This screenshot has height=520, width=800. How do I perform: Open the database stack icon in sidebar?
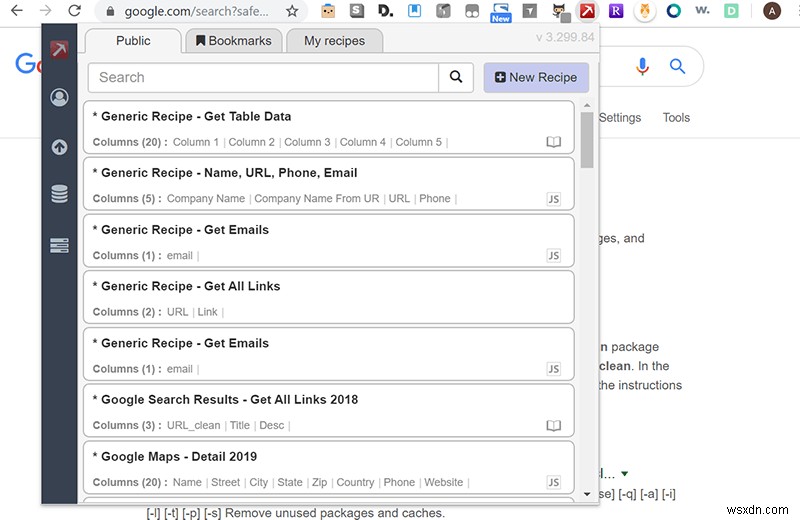pos(59,194)
